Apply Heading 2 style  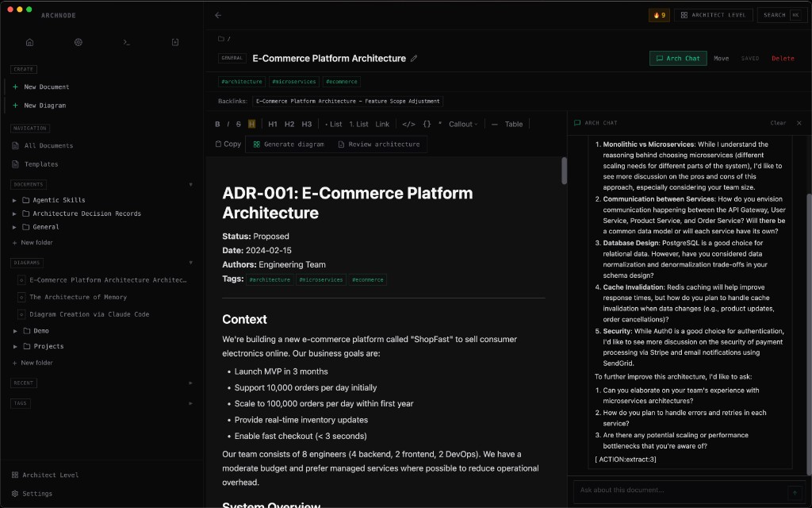(x=289, y=125)
